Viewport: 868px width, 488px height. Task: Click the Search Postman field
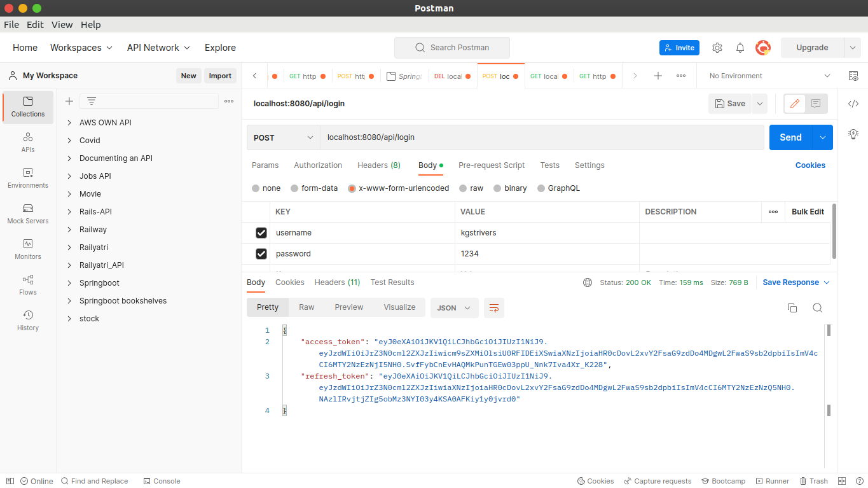[452, 48]
